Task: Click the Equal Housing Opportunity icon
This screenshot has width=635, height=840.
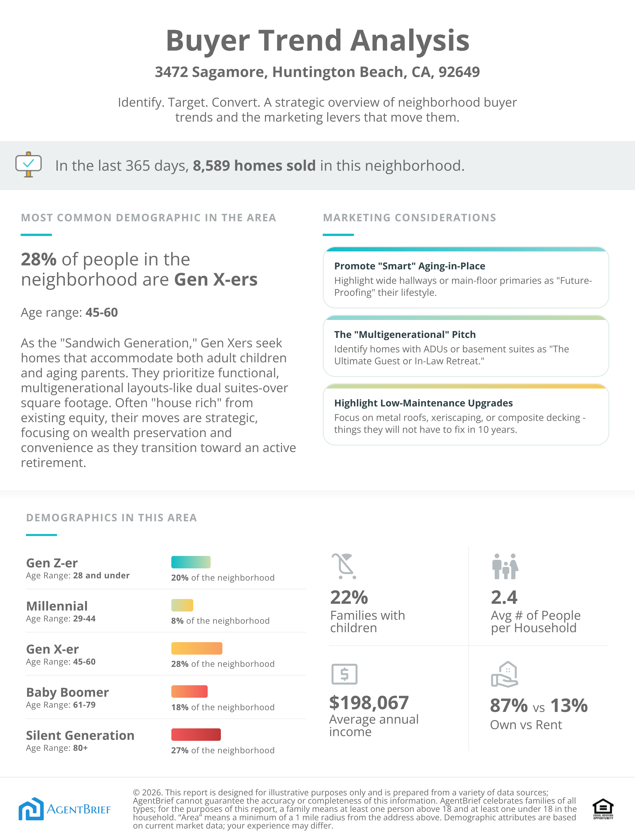Action: tap(603, 809)
